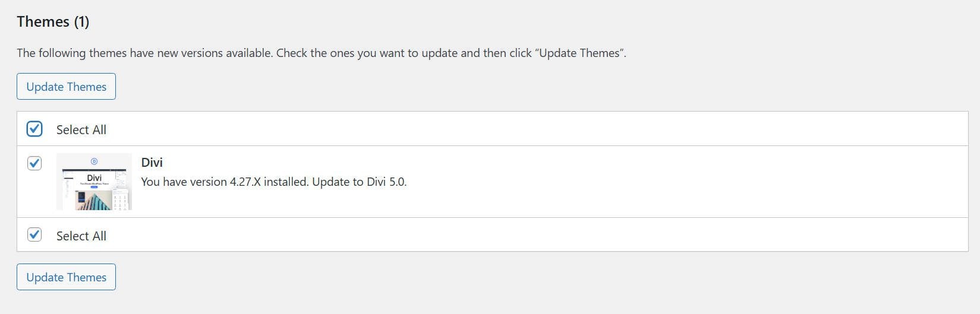Click the icon grid panel in Divi preview

click(x=121, y=199)
